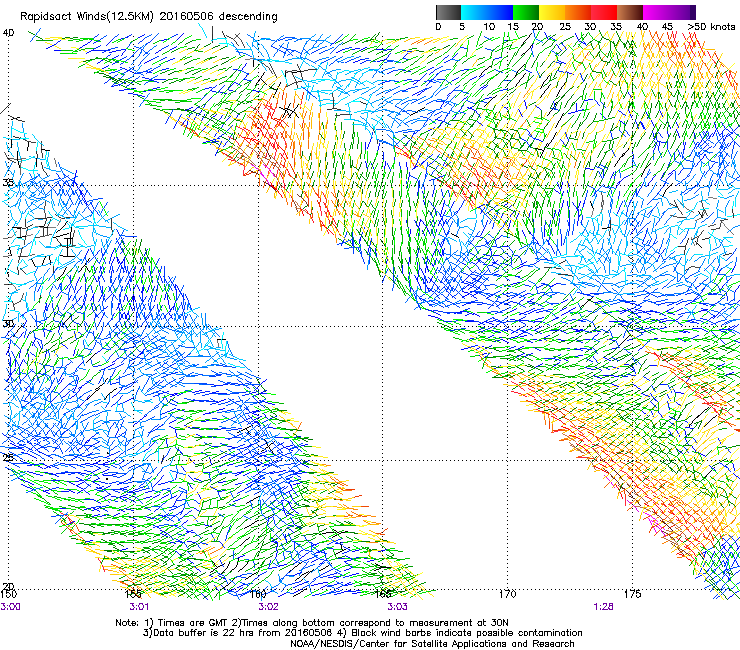Click the '>50 knots' legend label

[x=711, y=26]
